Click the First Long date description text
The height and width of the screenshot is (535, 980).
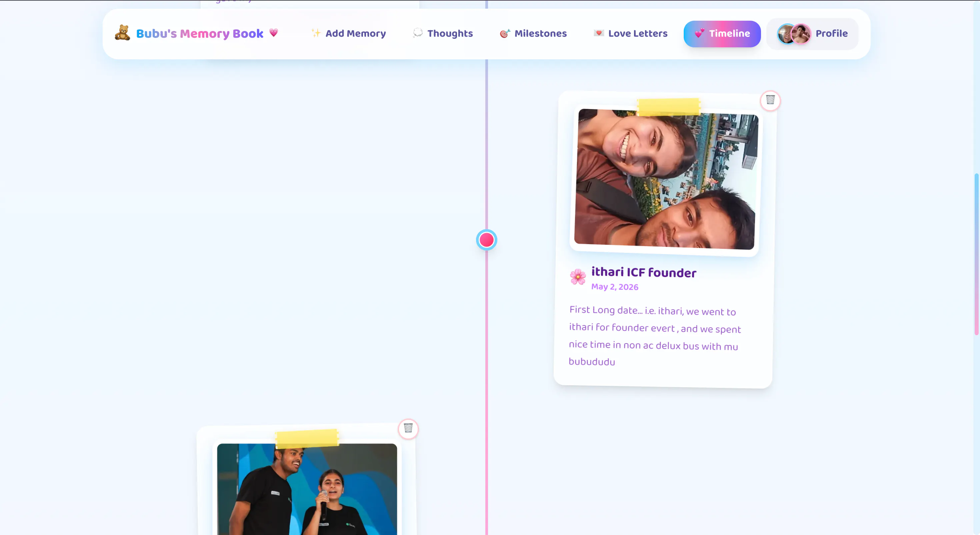pyautogui.click(x=654, y=336)
